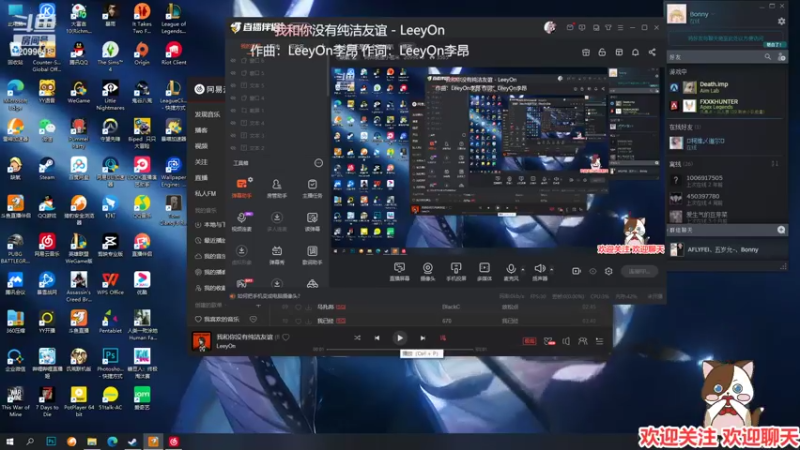Open the Windows Start menu
Viewport: 800px width, 450px height.
tap(9, 441)
